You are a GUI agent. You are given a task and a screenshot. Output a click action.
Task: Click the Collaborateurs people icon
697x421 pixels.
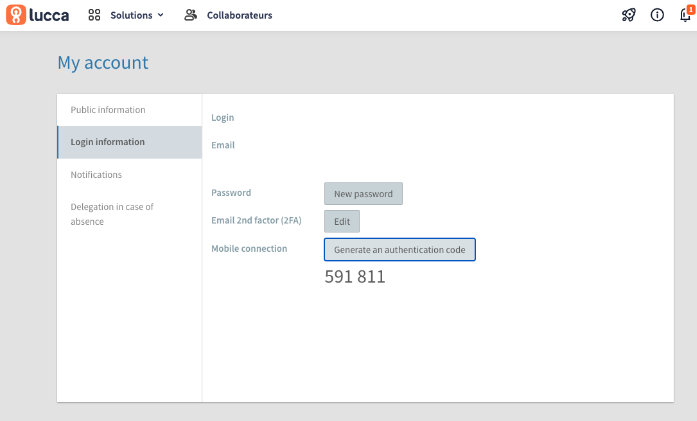[190, 15]
